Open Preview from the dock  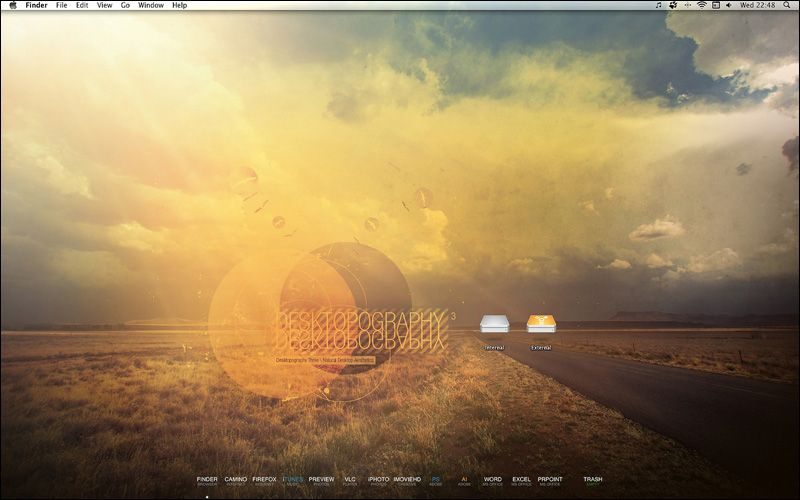(x=321, y=481)
